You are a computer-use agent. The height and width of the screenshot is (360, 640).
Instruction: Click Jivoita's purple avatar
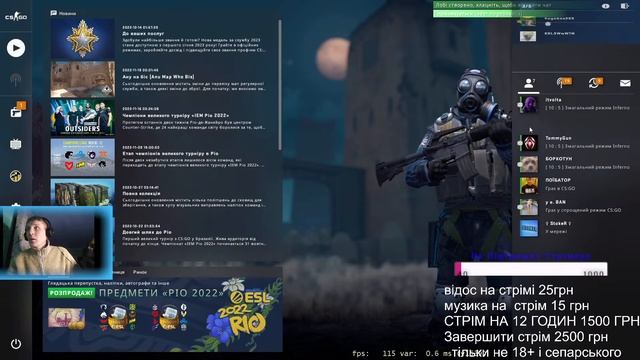(x=529, y=104)
